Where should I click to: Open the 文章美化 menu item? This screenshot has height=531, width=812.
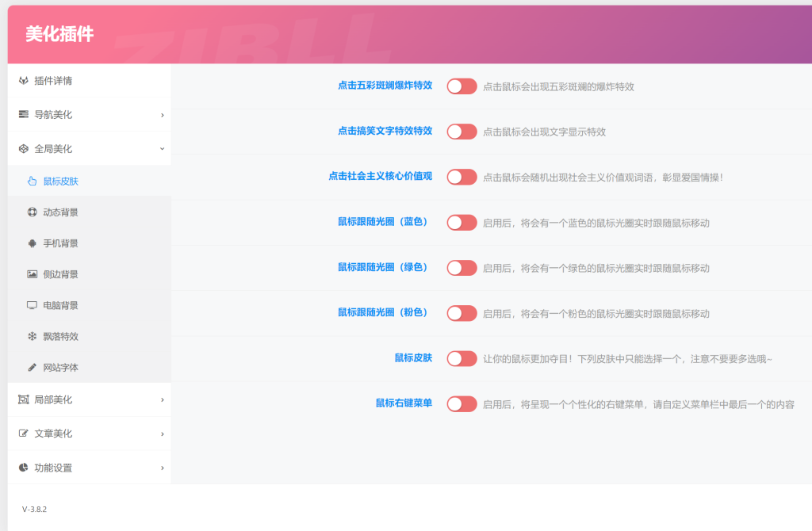point(53,434)
